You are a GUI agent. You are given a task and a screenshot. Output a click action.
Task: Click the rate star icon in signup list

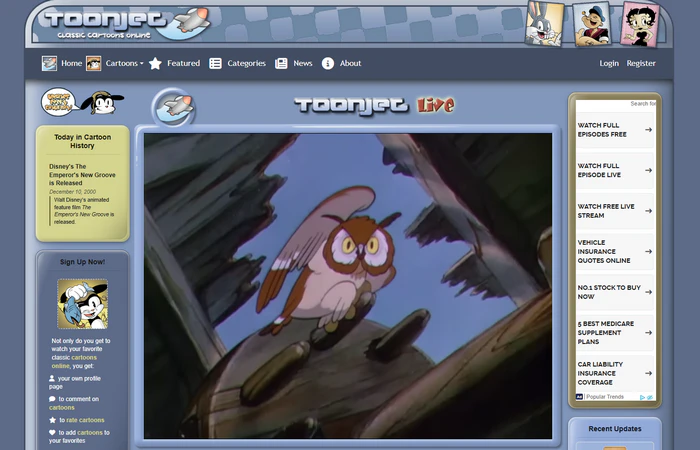point(52,420)
